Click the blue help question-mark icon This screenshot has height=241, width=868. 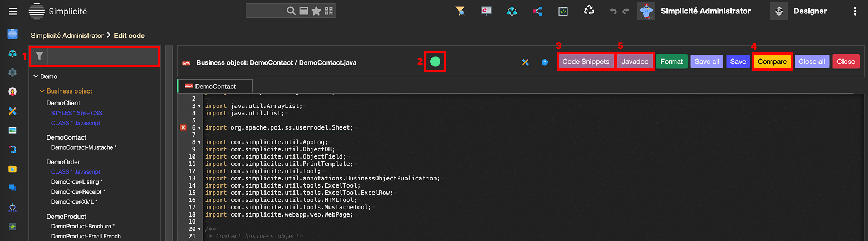pos(545,62)
